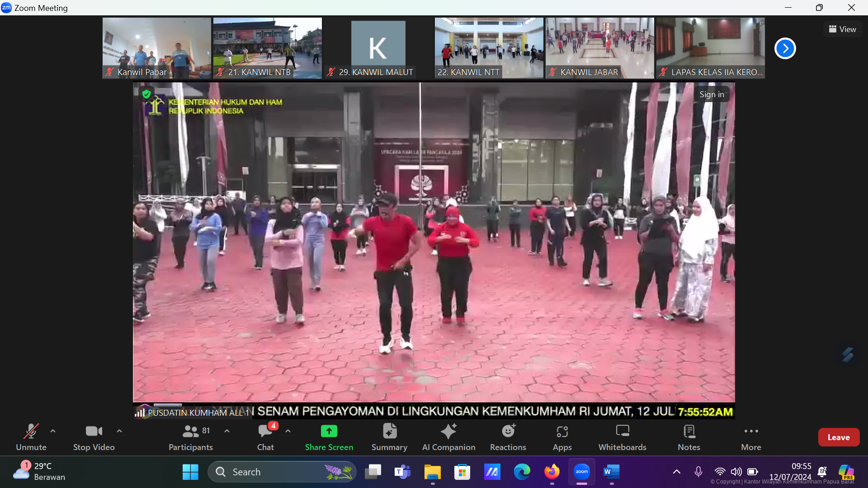
Task: Click the Sign in button on shared screen
Action: click(x=712, y=94)
